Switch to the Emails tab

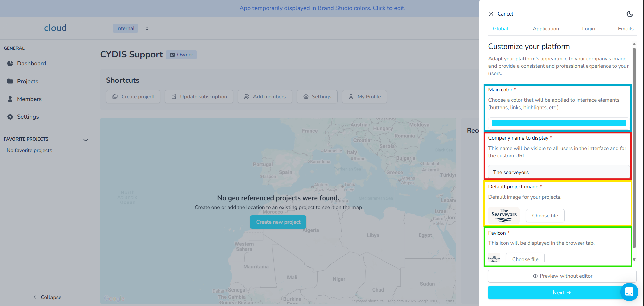click(x=625, y=29)
